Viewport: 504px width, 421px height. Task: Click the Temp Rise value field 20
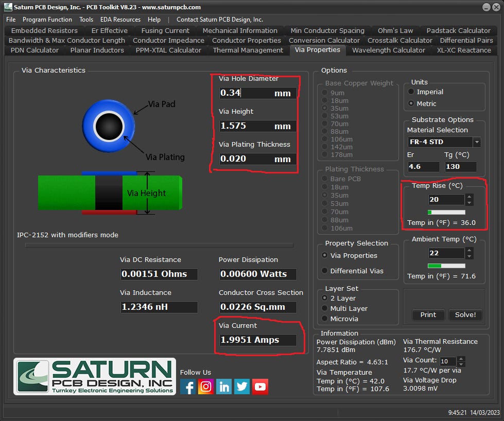click(x=446, y=200)
